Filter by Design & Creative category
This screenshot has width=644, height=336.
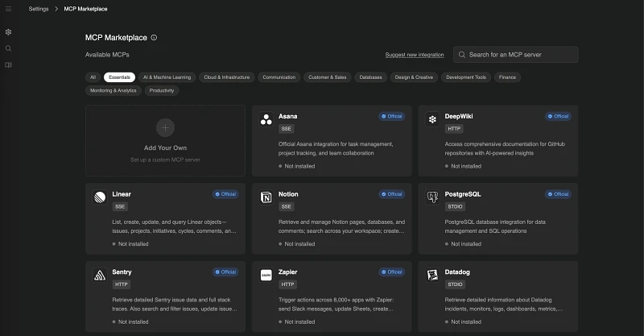coord(414,77)
